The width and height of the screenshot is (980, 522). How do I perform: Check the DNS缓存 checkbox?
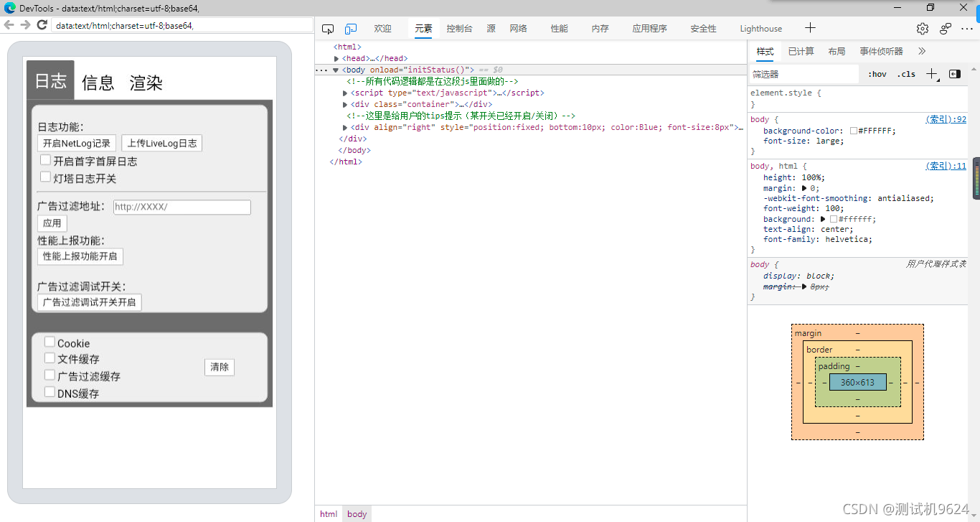coord(49,393)
